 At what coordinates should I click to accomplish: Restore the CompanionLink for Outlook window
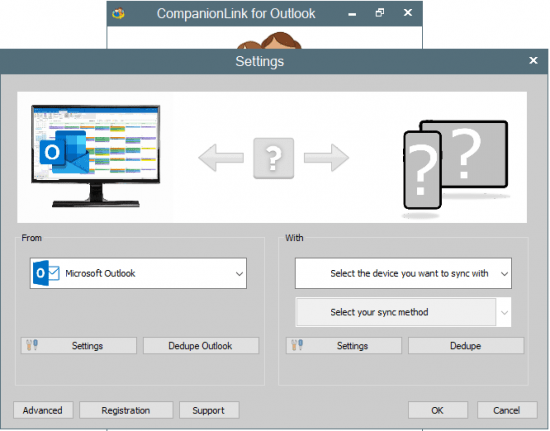pos(380,13)
